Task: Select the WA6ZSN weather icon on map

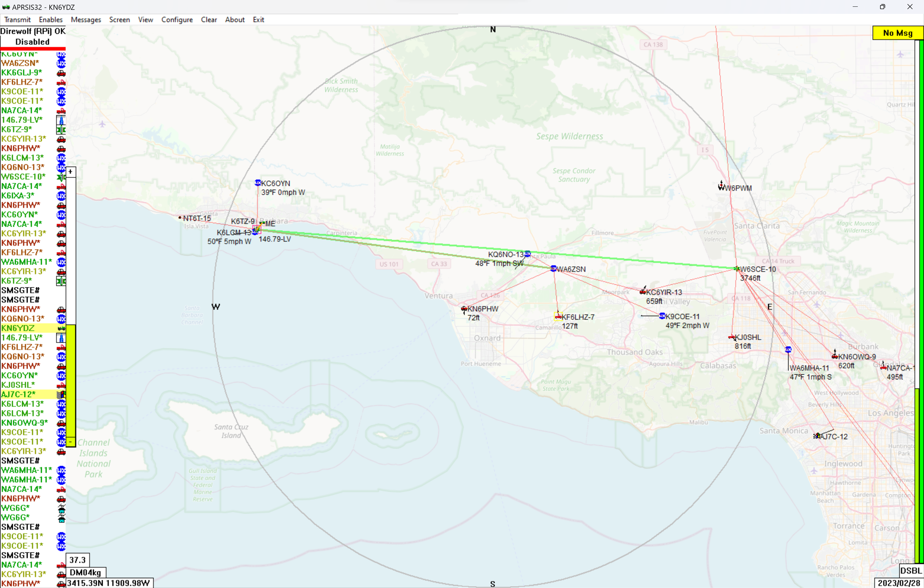Action: pyautogui.click(x=553, y=268)
